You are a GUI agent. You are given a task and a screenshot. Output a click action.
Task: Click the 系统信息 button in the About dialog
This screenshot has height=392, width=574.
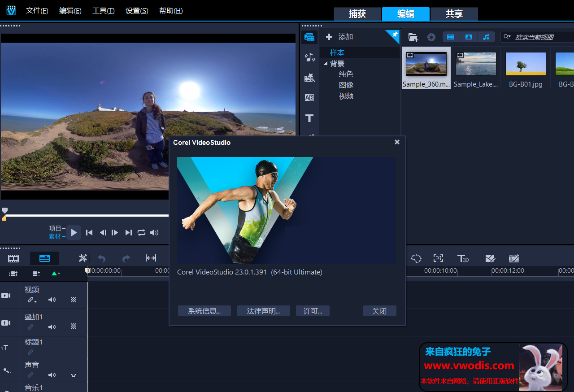click(204, 310)
